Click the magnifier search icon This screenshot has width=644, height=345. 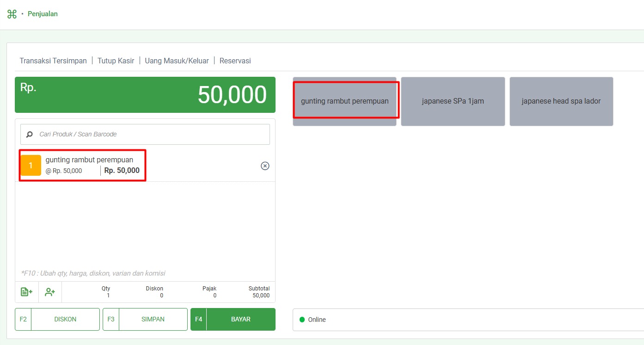30,135
